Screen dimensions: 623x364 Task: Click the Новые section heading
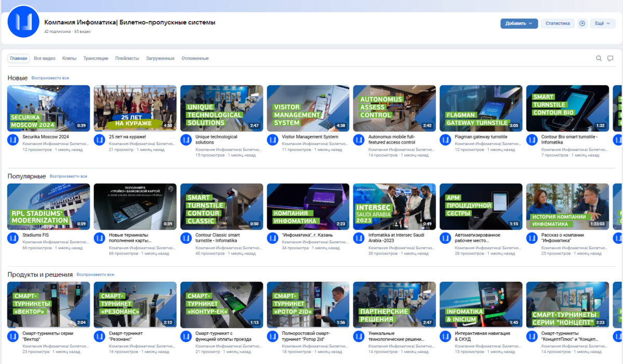coord(18,78)
